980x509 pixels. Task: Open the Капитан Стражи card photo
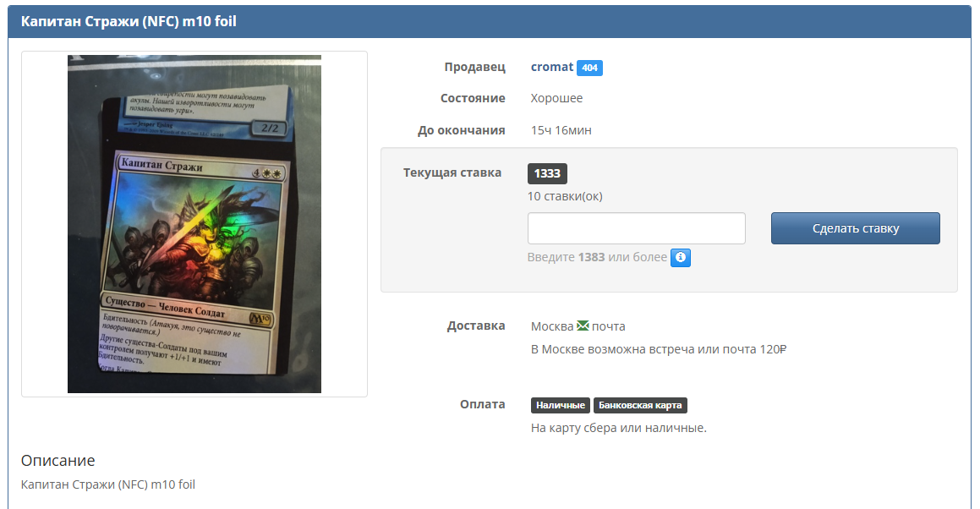pyautogui.click(x=194, y=224)
